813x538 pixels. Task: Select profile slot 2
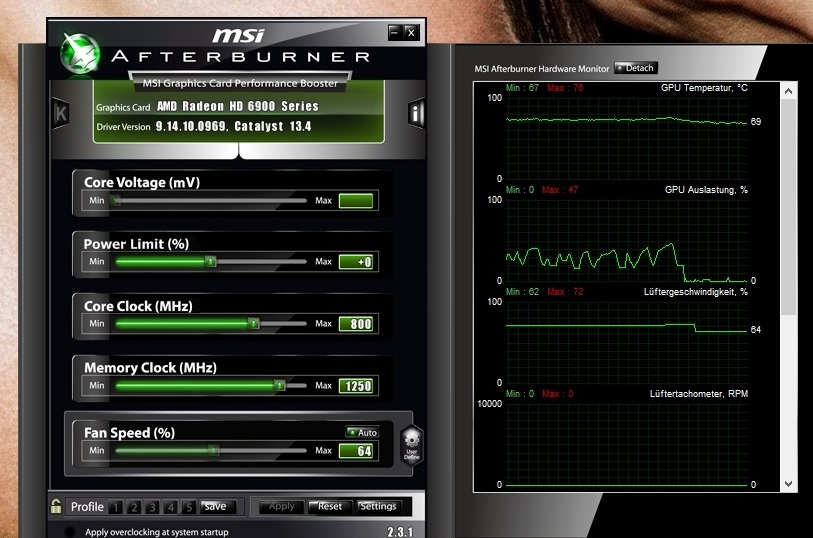[134, 507]
